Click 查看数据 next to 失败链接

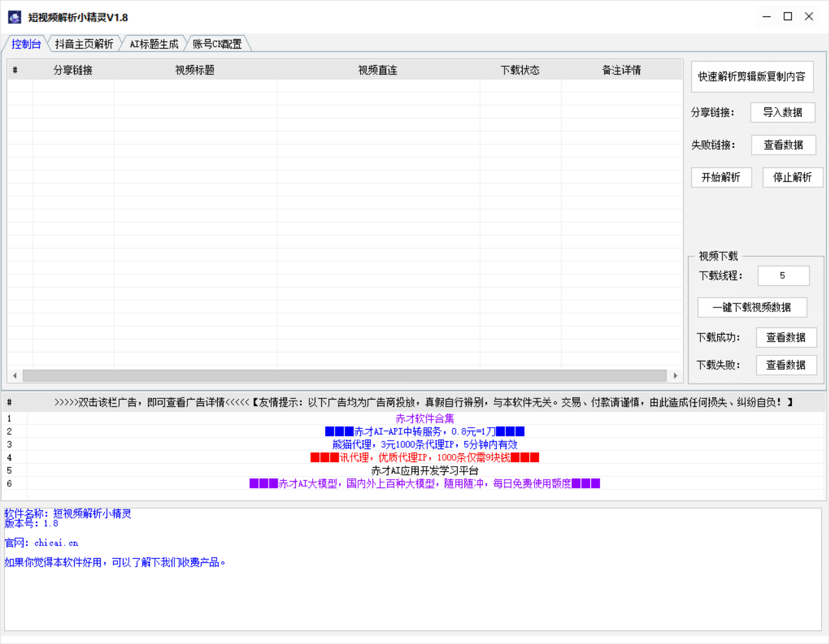(x=783, y=145)
